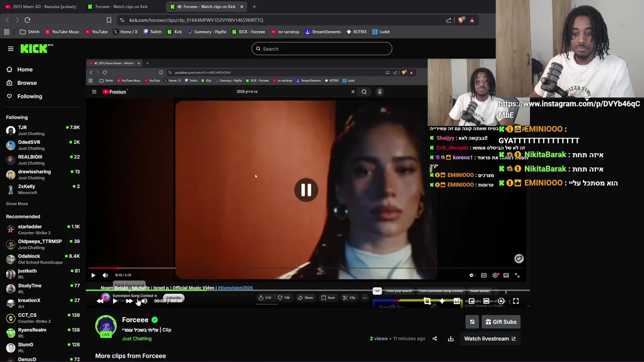644x362 pixels.
Task: Expand the Following list with Show More
Action: click(x=17, y=204)
